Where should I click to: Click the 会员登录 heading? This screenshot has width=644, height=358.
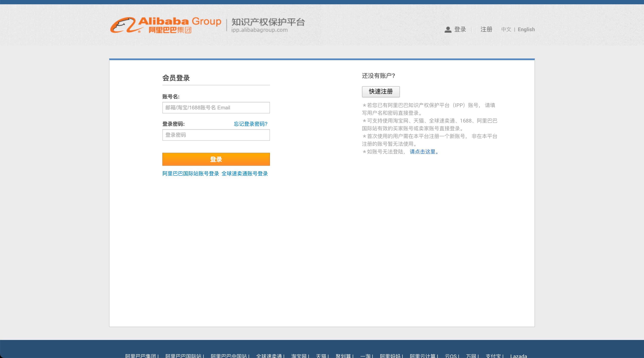pos(176,78)
